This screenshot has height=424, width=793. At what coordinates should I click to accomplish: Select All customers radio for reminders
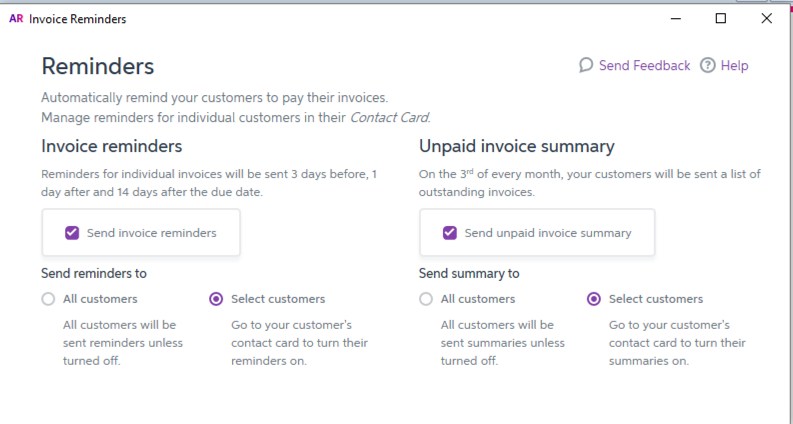[x=48, y=299]
